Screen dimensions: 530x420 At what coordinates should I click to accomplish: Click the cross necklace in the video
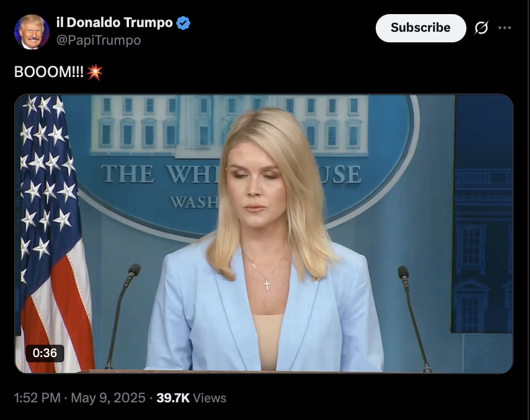[x=267, y=285]
